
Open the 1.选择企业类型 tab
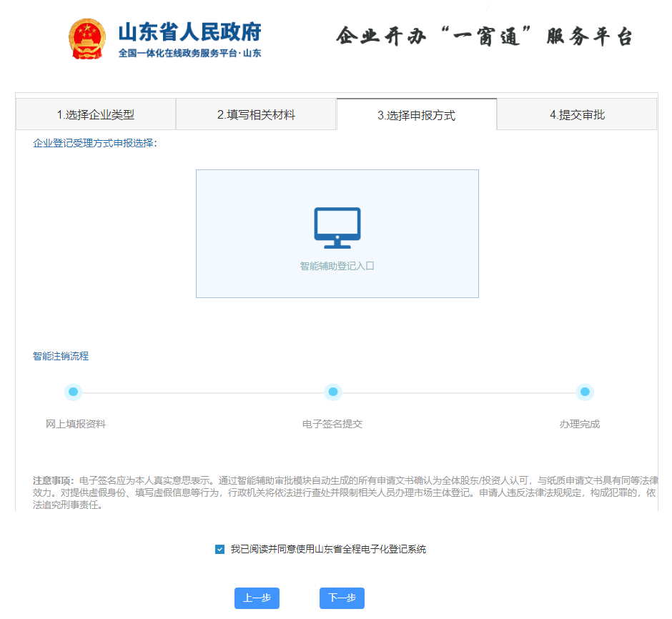click(x=96, y=114)
